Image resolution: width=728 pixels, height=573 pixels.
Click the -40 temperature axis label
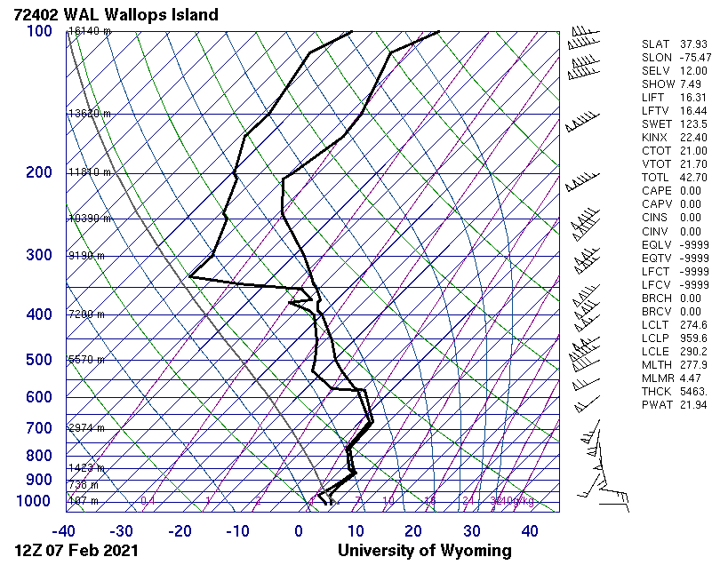tap(63, 530)
